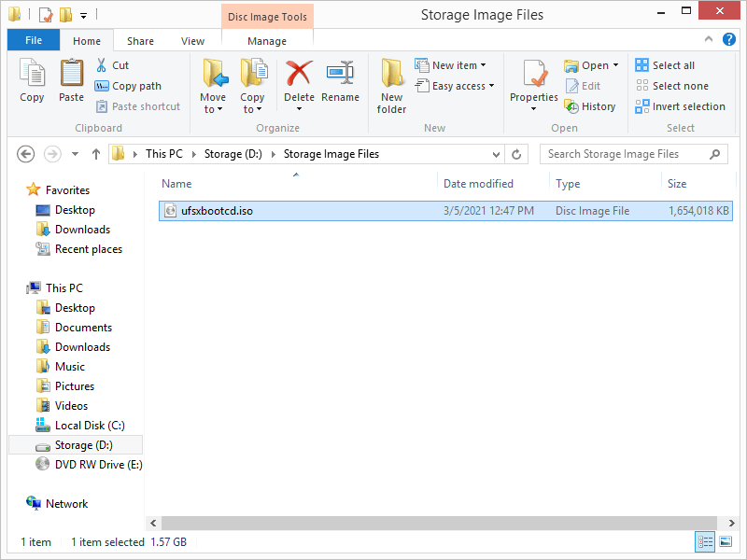Expand the Open button dropdown arrow
The image size is (747, 560).
tap(615, 65)
